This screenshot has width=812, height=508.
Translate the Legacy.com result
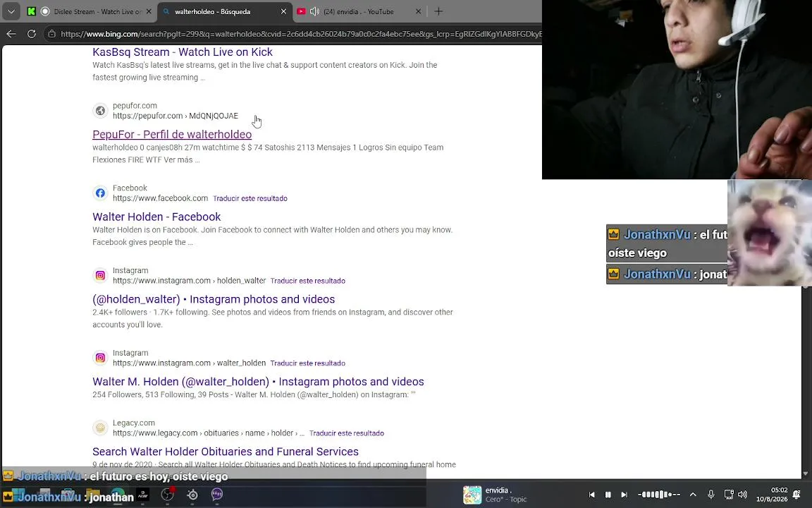(347, 433)
